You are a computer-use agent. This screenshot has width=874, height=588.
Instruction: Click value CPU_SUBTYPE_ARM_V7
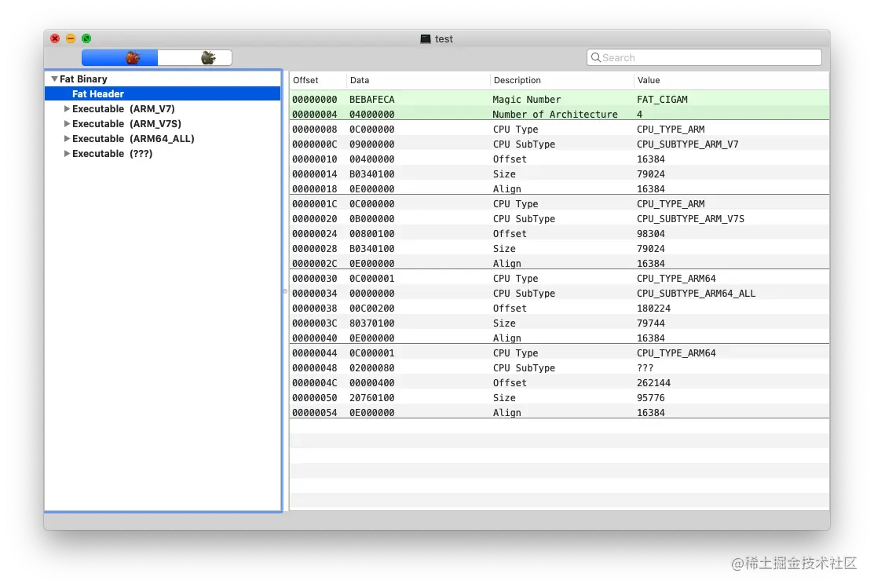(x=687, y=144)
